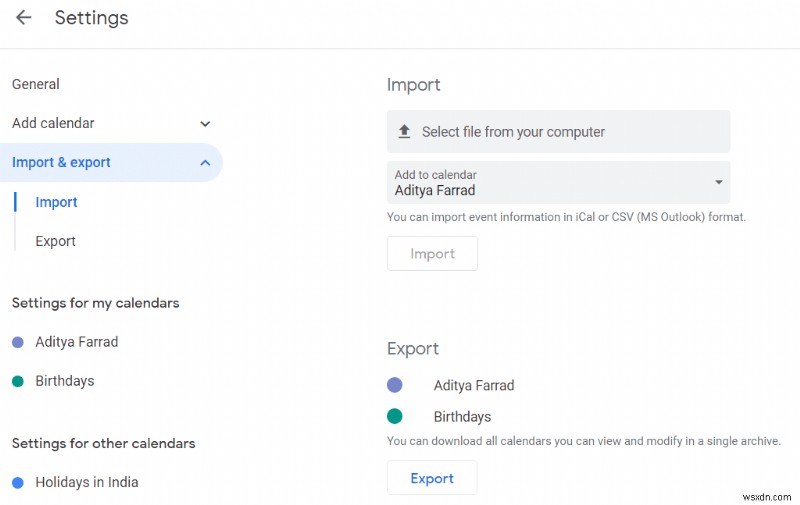The width and height of the screenshot is (800, 505).
Task: Click Birthdays in the Export list
Action: coord(462,417)
